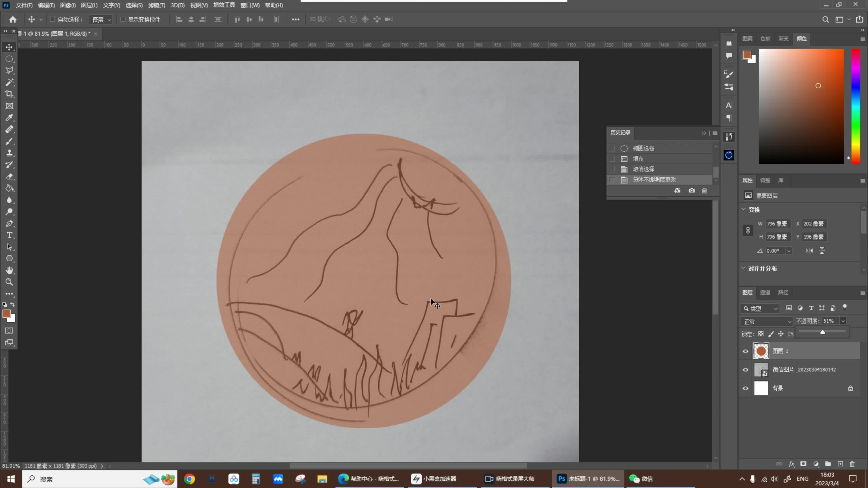Create new snapshot in History panel
Viewport: 868px width, 488px height.
691,191
